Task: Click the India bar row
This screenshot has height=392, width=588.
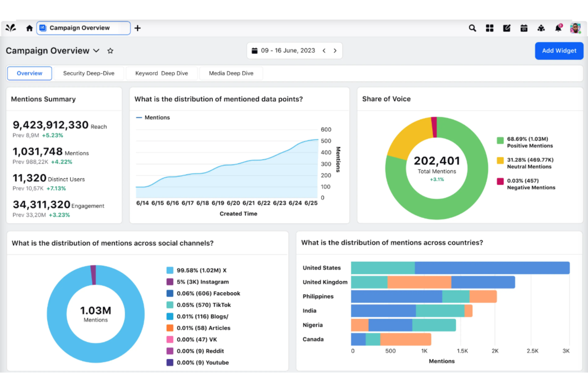Action: click(x=412, y=311)
